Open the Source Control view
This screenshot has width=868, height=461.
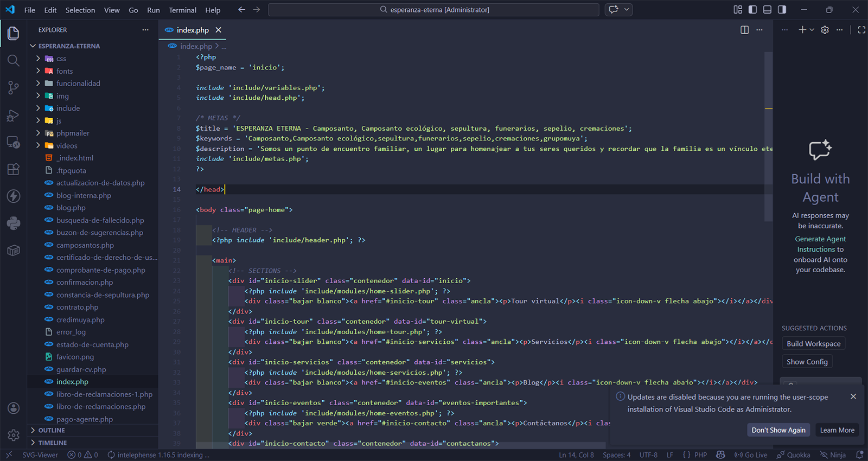pos(14,87)
